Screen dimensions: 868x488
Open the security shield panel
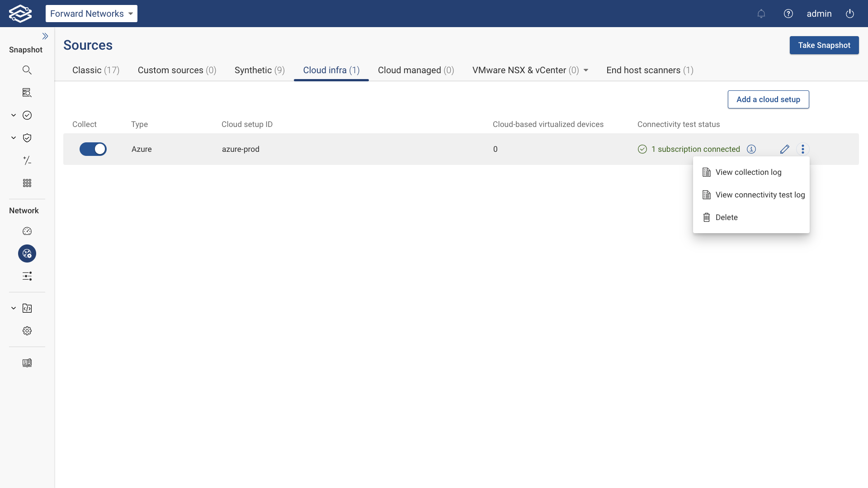(27, 138)
